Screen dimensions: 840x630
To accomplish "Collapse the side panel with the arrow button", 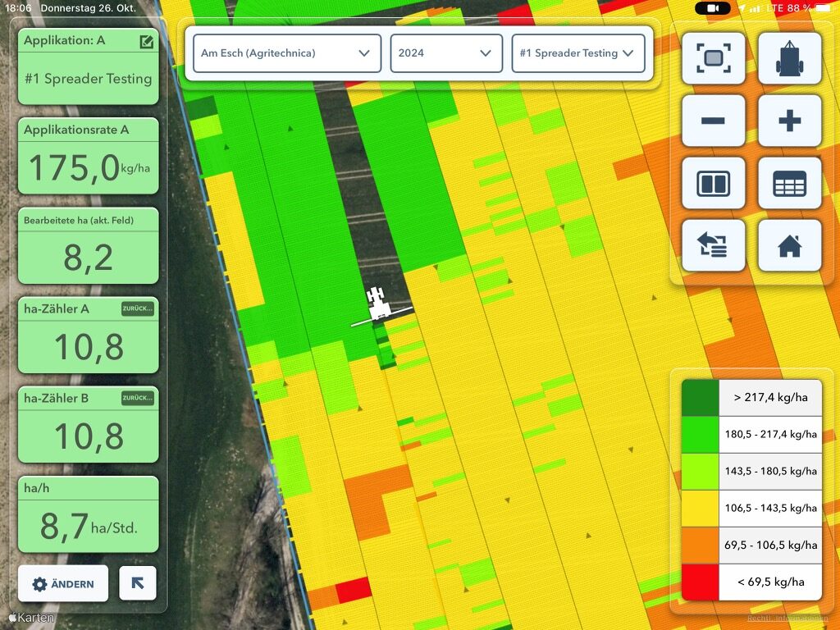I will [x=137, y=583].
